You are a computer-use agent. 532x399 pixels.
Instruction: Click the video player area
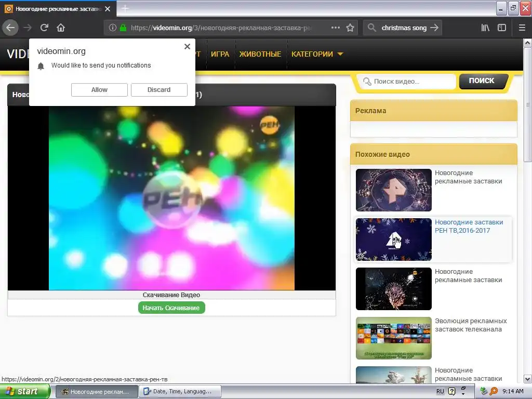tap(171, 198)
